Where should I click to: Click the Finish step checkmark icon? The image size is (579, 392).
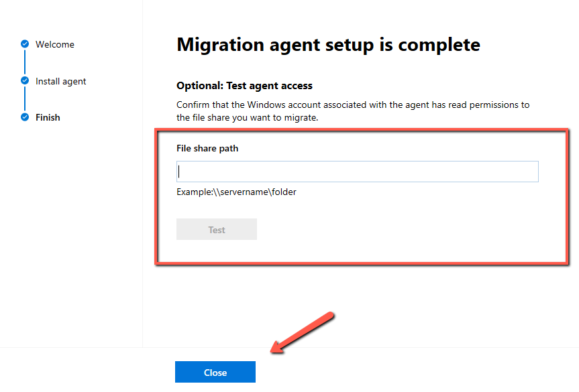(x=25, y=117)
